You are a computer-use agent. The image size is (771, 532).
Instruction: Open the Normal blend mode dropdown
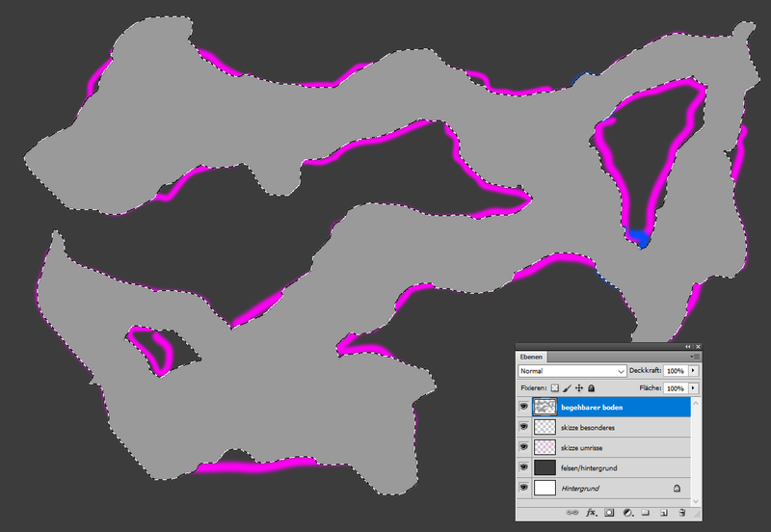point(572,370)
